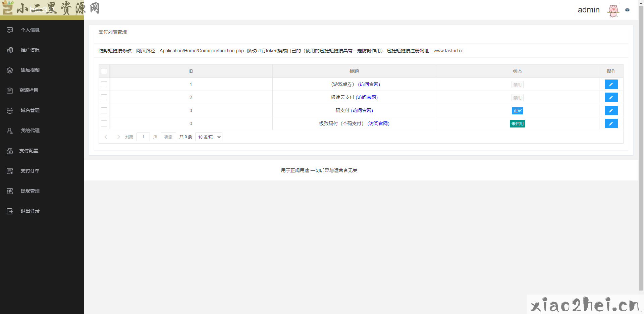Edit the 游戏点券 payment row
644x314 pixels.
coord(611,84)
